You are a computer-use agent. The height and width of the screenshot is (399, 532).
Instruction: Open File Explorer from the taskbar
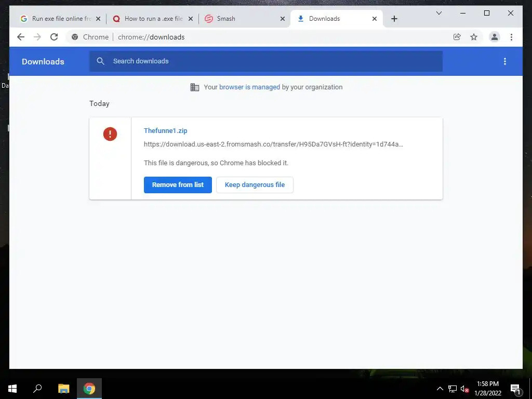pos(63,389)
